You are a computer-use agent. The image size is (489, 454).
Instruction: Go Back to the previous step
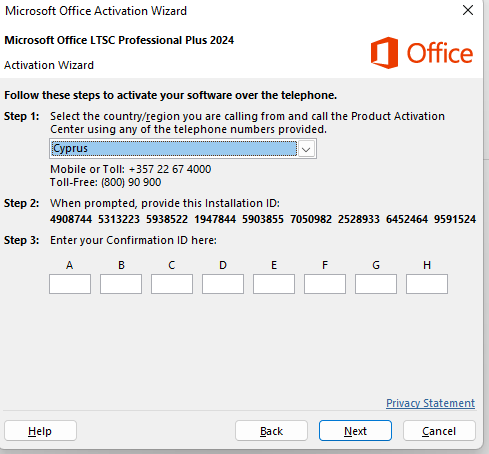pyautogui.click(x=271, y=431)
